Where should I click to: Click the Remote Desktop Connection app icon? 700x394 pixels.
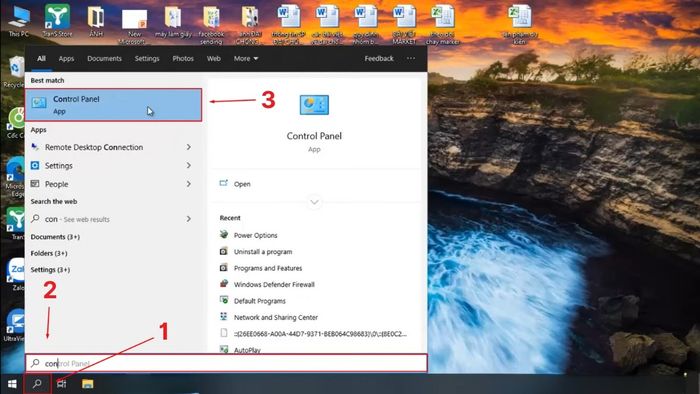(35, 147)
